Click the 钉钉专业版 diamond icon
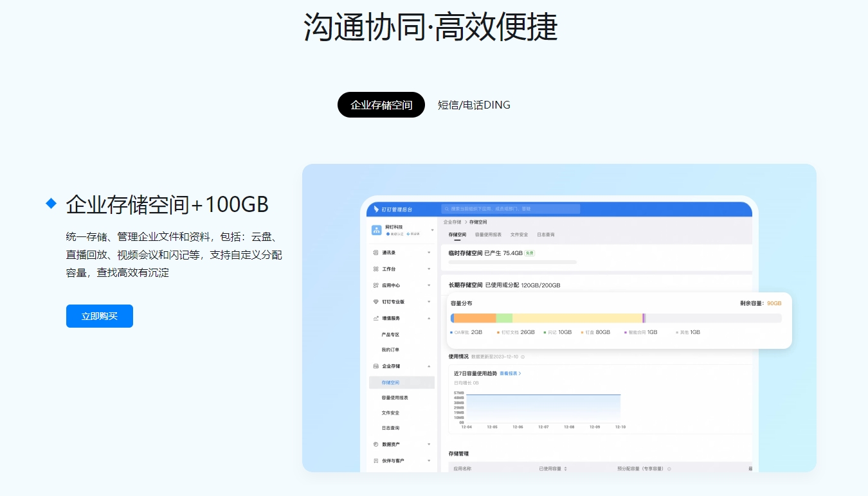Screen dimensions: 868x496 (x=375, y=301)
